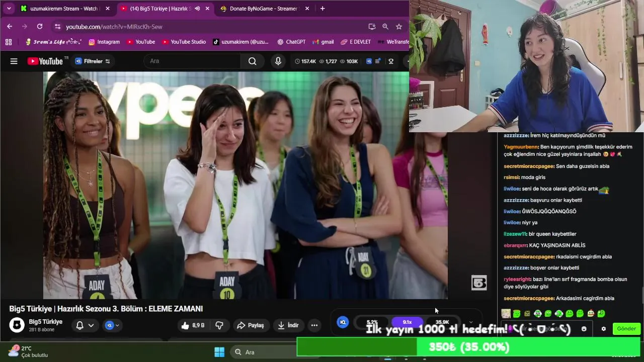Expand the stats bar chevron near 35.9K
644x362 pixels.
click(471, 322)
